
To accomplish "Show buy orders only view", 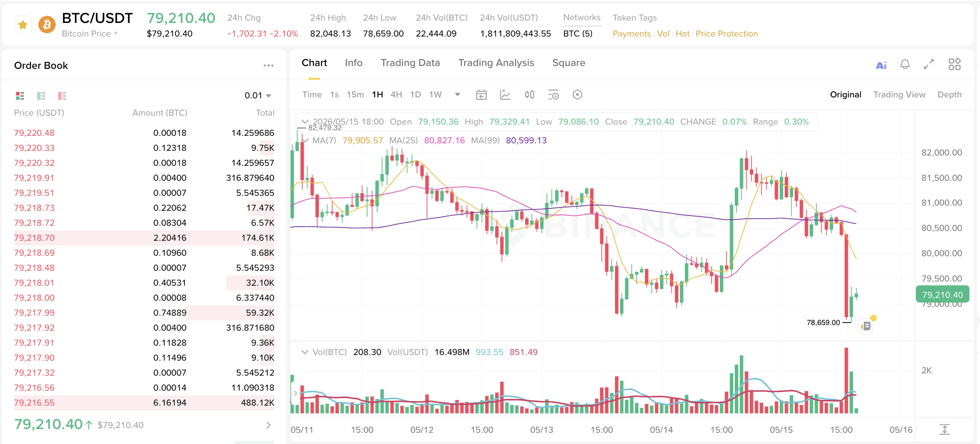I will coord(41,96).
